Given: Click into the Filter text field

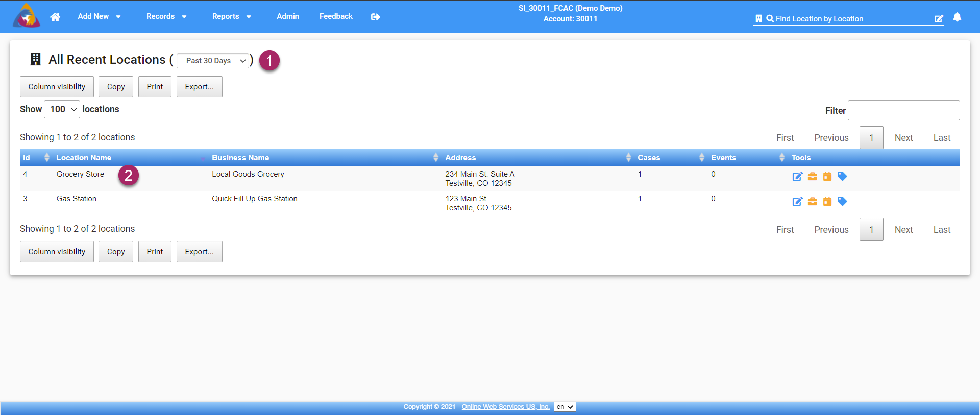Looking at the screenshot, I should [903, 110].
